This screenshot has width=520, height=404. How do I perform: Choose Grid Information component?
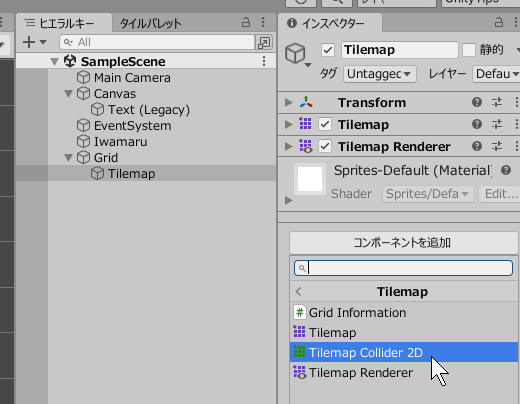tap(404, 313)
